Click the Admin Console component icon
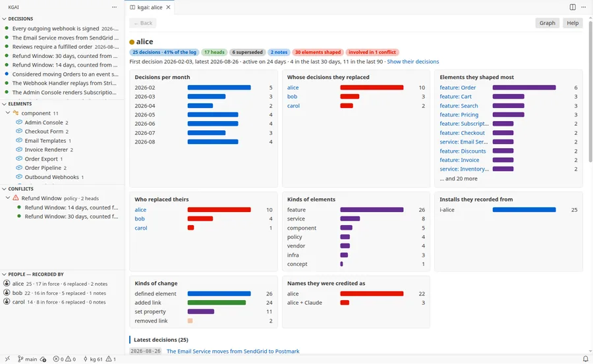Image resolution: width=593 pixels, height=364 pixels. [x=19, y=122]
